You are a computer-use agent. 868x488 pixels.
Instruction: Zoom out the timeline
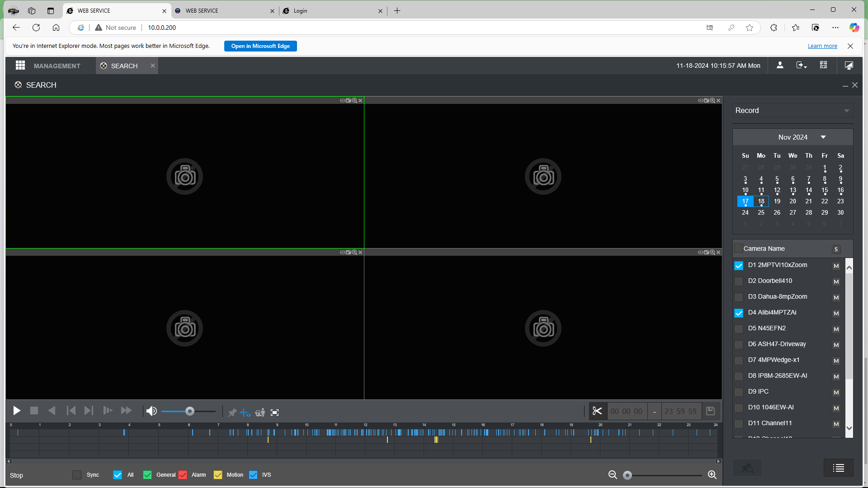click(x=613, y=475)
